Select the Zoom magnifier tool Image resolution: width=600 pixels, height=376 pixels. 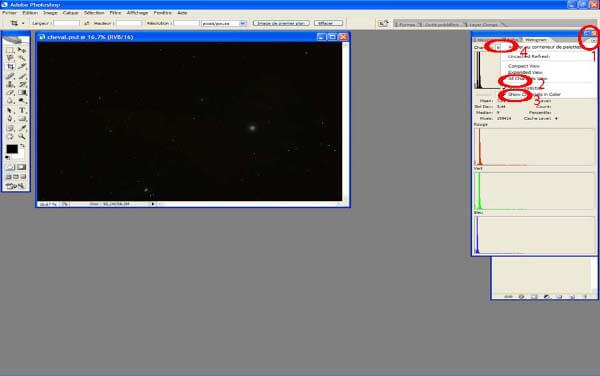pyautogui.click(x=22, y=136)
